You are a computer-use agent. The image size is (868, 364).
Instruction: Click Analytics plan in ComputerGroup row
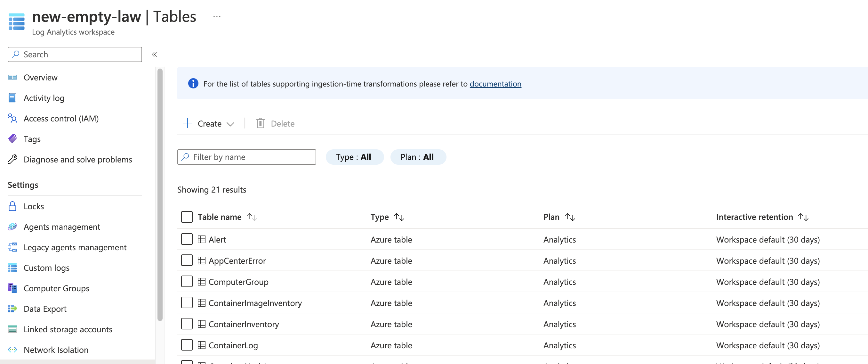tap(559, 282)
